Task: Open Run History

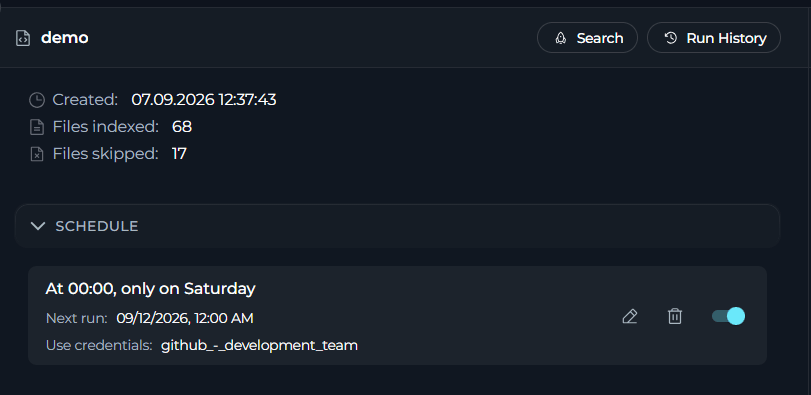Action: (714, 38)
